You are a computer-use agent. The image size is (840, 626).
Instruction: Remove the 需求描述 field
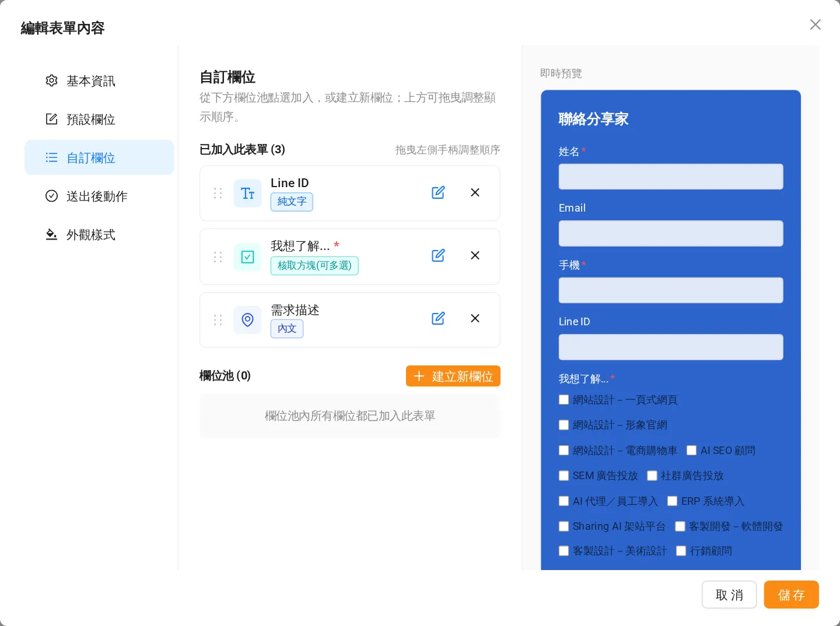[475, 318]
